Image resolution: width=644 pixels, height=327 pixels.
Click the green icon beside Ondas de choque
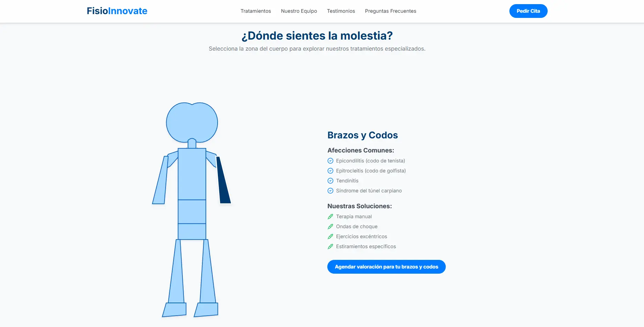click(330, 226)
